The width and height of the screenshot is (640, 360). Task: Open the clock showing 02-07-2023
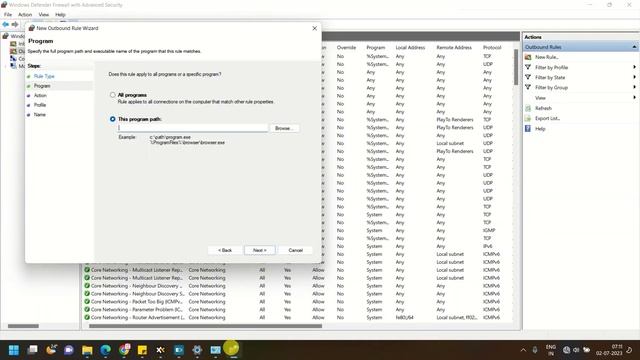pos(609,350)
